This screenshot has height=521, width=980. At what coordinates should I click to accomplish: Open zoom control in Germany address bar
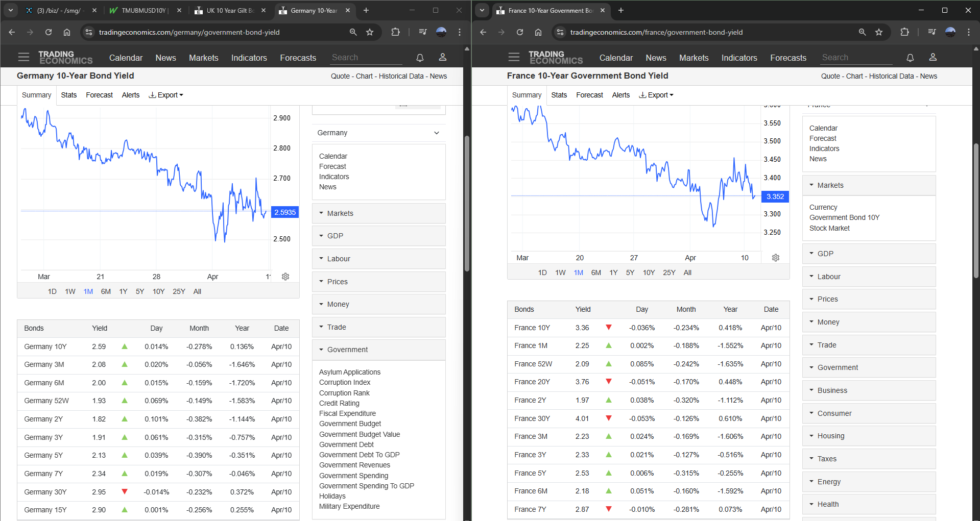click(x=353, y=32)
